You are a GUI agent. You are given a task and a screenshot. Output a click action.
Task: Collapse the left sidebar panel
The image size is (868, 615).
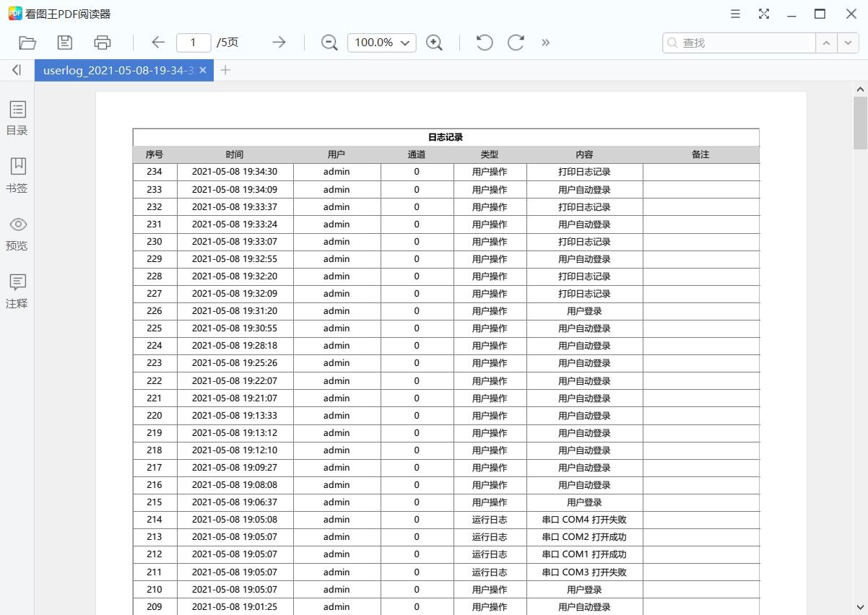(17, 70)
